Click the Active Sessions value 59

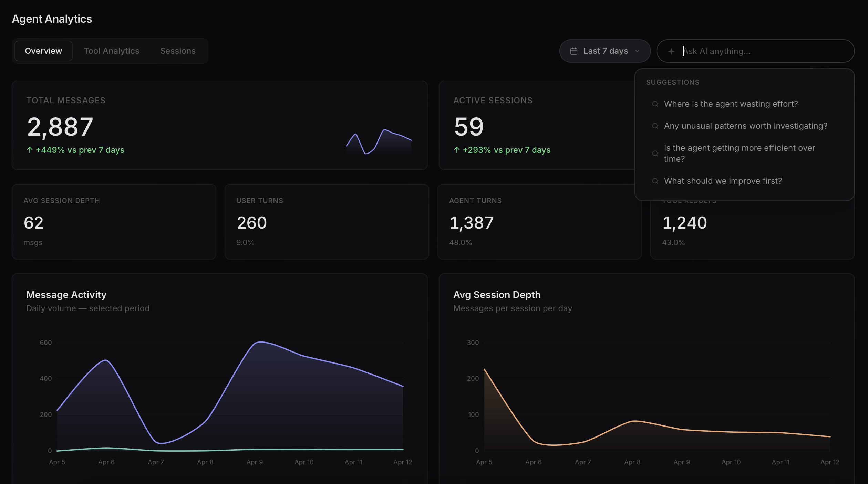pos(469,127)
